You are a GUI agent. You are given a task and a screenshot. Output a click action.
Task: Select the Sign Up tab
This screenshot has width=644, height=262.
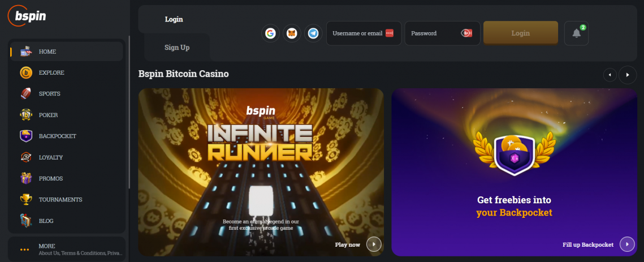pyautogui.click(x=177, y=48)
